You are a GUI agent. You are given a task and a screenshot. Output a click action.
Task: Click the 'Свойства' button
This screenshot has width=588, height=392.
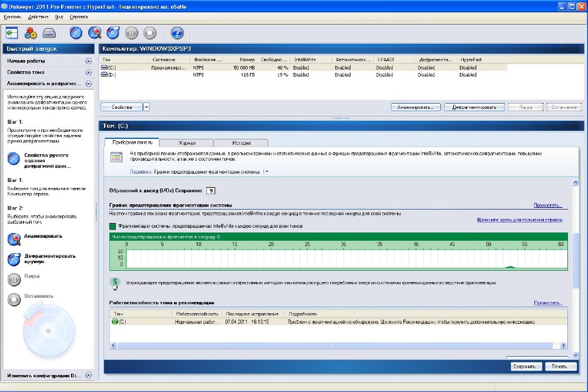pyautogui.click(x=122, y=107)
